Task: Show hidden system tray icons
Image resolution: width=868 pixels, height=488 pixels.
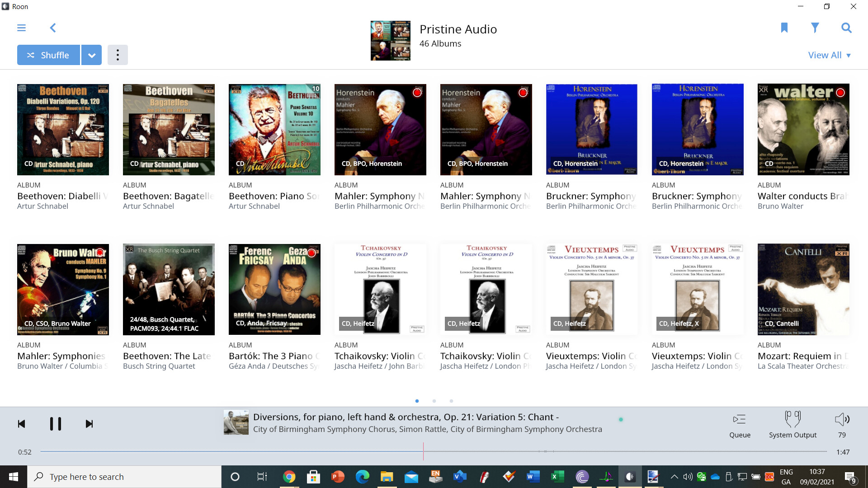Action: (x=674, y=477)
